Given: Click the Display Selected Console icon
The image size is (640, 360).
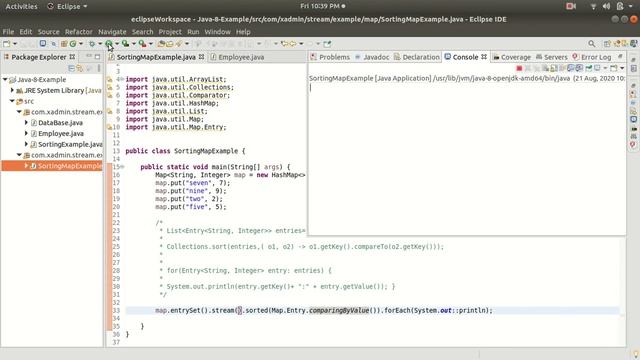Looking at the screenshot, I should click(597, 68).
